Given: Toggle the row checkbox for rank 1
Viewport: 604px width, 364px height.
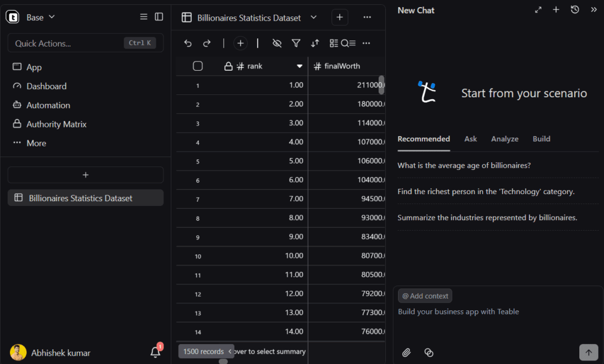Looking at the screenshot, I should click(198, 85).
